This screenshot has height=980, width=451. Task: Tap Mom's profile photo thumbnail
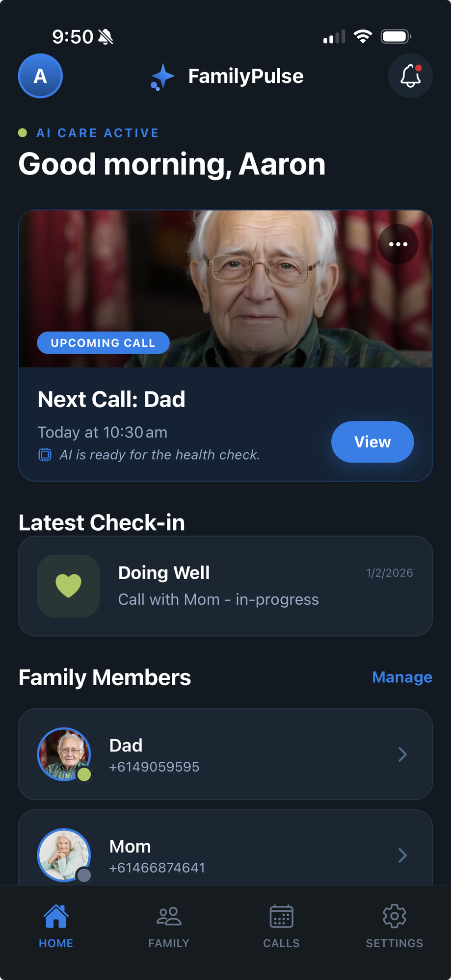[x=64, y=855]
